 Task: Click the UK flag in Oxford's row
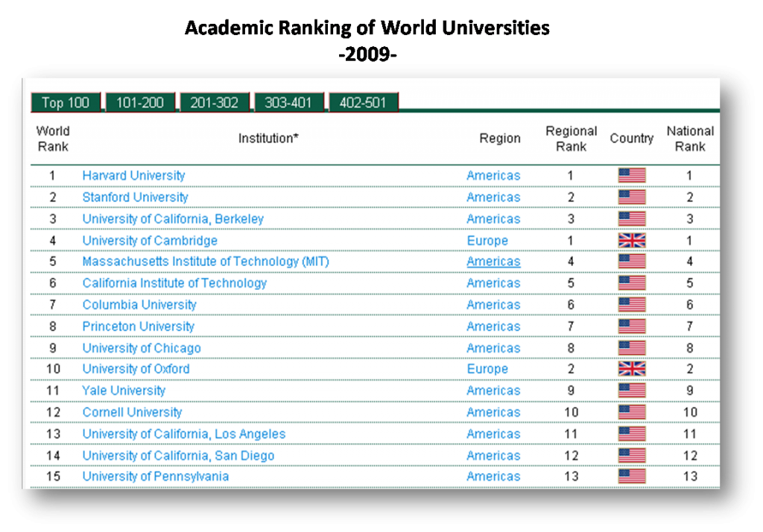(631, 369)
